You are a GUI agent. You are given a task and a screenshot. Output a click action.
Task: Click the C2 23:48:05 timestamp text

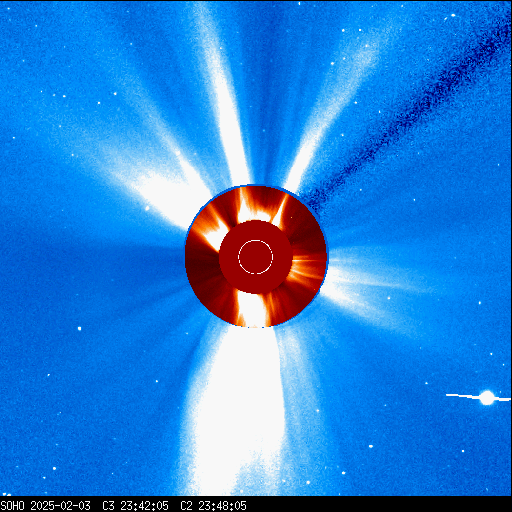(213, 506)
